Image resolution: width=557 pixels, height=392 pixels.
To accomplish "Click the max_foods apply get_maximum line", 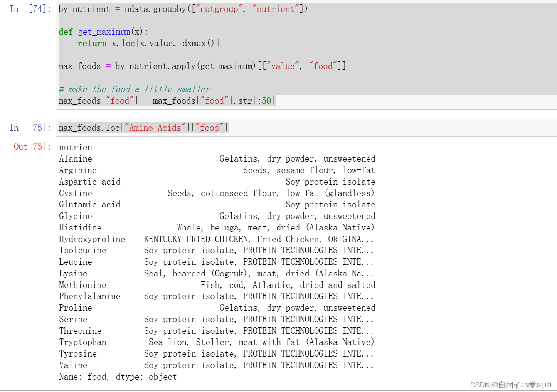I will tap(202, 66).
